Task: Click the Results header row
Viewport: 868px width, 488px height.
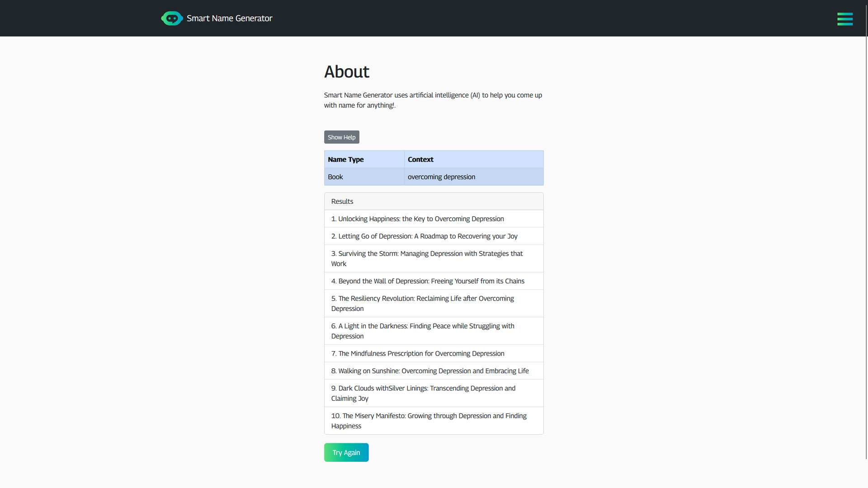Action: point(342,201)
